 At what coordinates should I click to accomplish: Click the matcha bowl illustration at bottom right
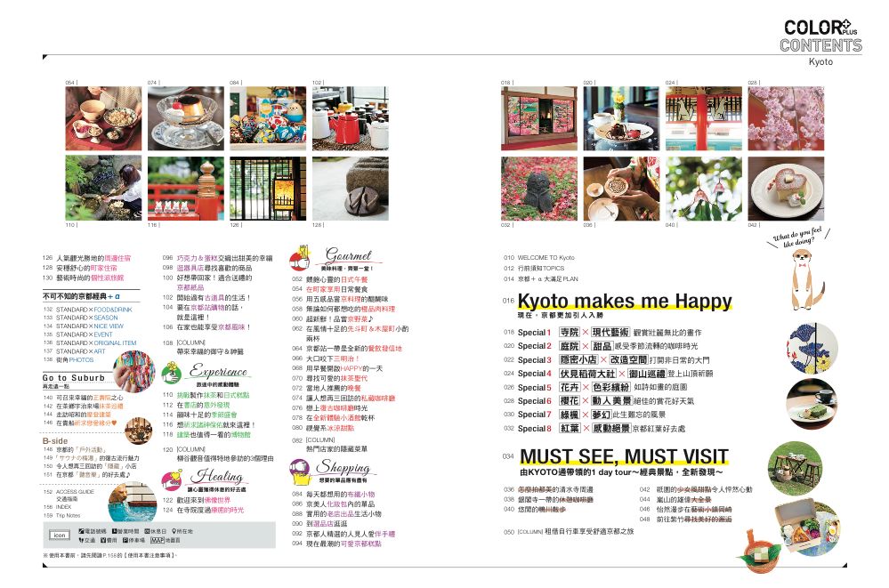coord(760,550)
